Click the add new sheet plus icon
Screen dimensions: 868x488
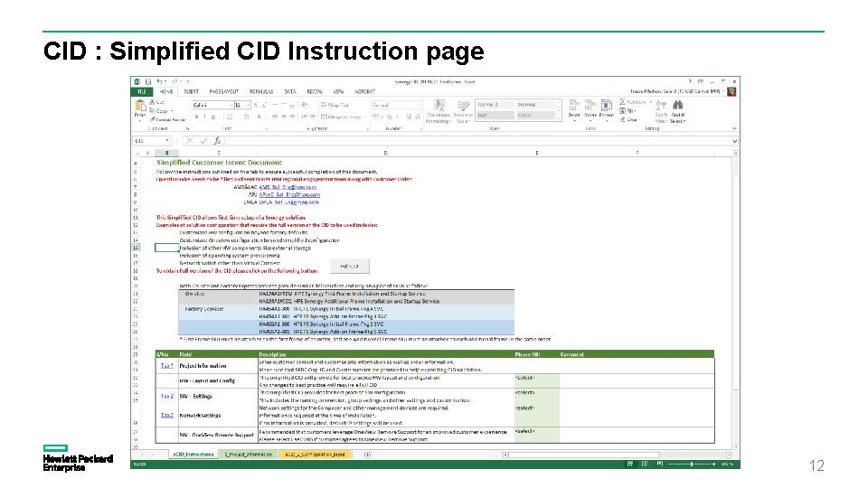[368, 455]
